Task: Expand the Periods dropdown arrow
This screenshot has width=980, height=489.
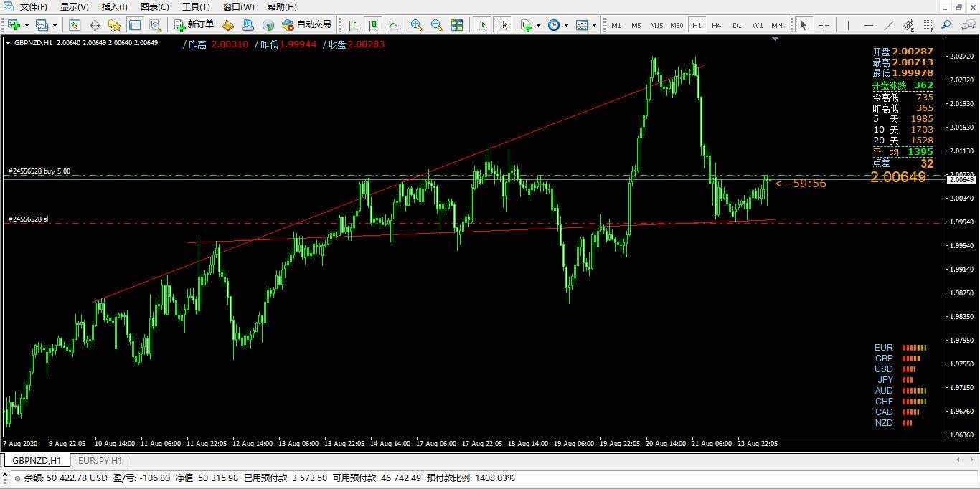Action: click(x=567, y=25)
